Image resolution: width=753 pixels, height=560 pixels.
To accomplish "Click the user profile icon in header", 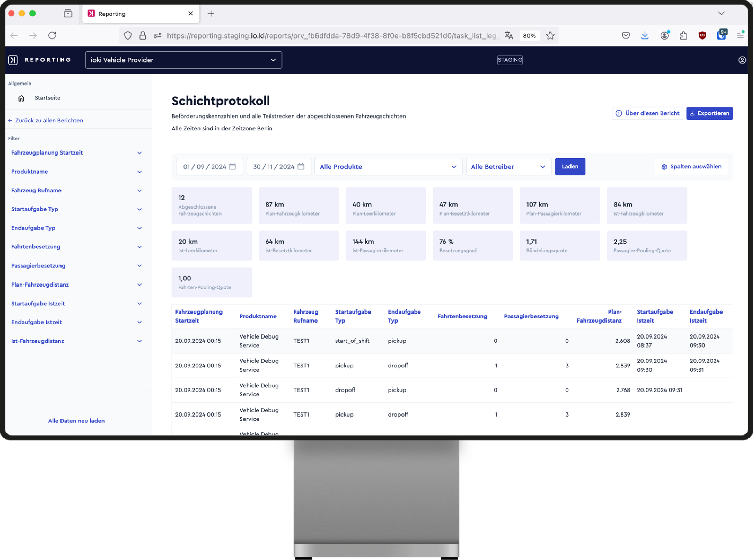I will [x=742, y=60].
